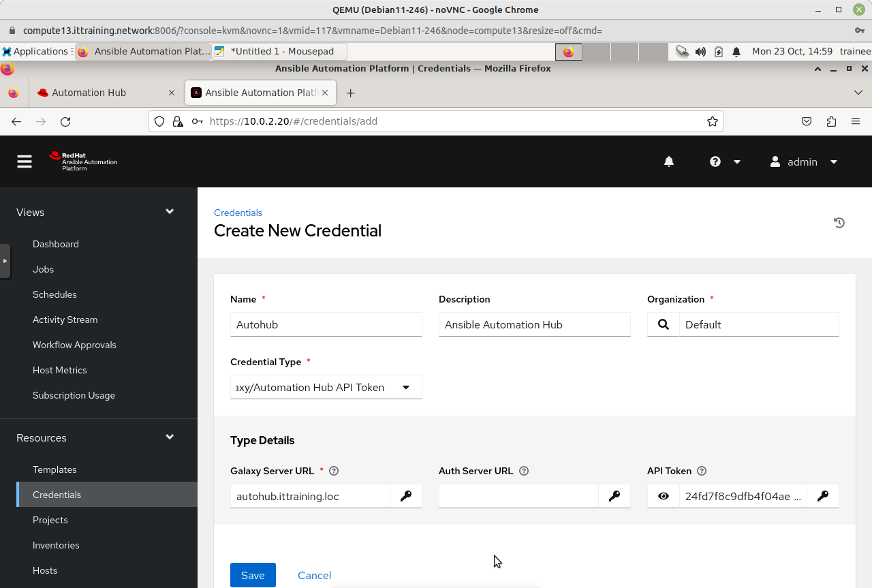Switch to Mousepad Untitled 1 taskbar window
This screenshot has height=588, width=872.
pyautogui.click(x=279, y=51)
